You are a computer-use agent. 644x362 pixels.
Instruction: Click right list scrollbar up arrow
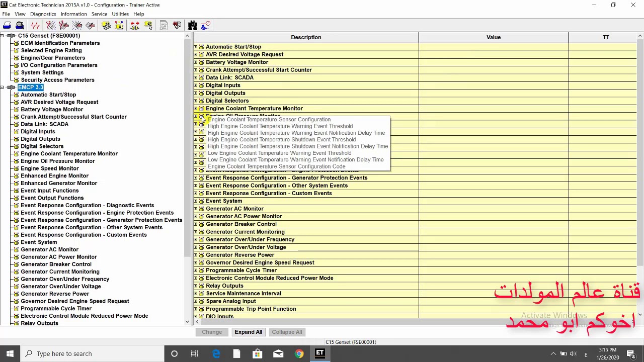(x=640, y=36)
